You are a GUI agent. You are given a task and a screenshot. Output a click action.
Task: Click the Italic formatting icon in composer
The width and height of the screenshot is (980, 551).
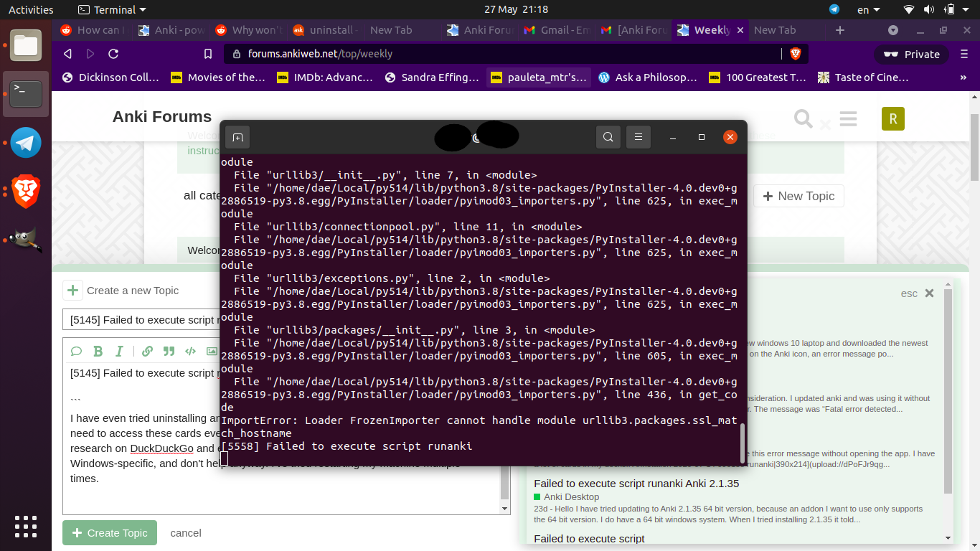[x=120, y=351]
